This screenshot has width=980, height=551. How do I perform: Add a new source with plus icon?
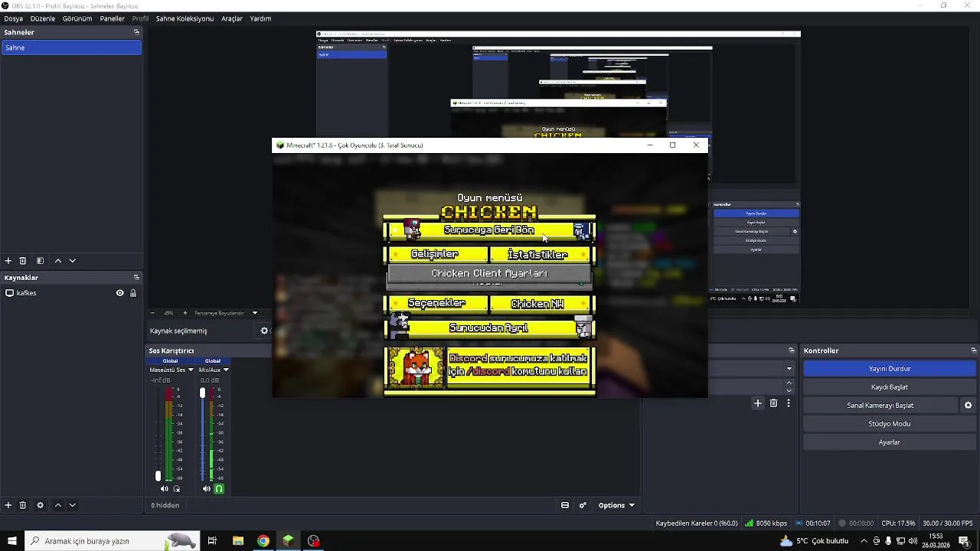(8, 505)
